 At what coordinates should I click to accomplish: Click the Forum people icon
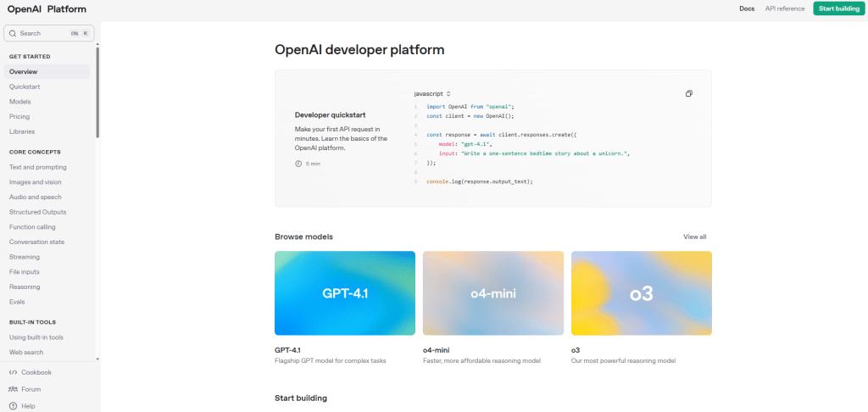(x=14, y=389)
